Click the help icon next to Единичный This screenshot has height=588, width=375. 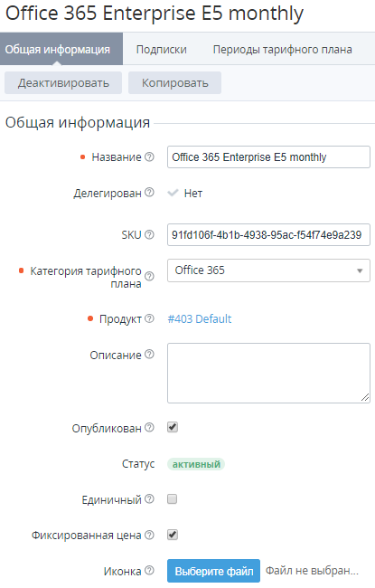pyautogui.click(x=149, y=499)
